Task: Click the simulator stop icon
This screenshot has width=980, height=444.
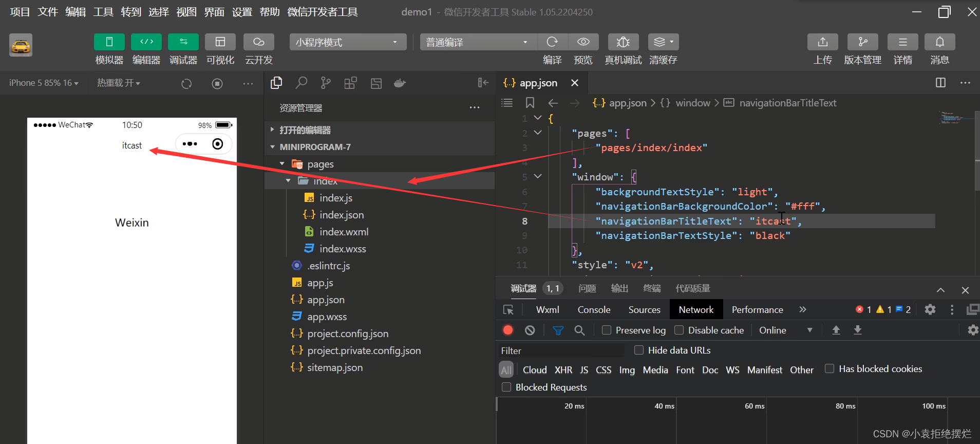Action: pos(217,83)
